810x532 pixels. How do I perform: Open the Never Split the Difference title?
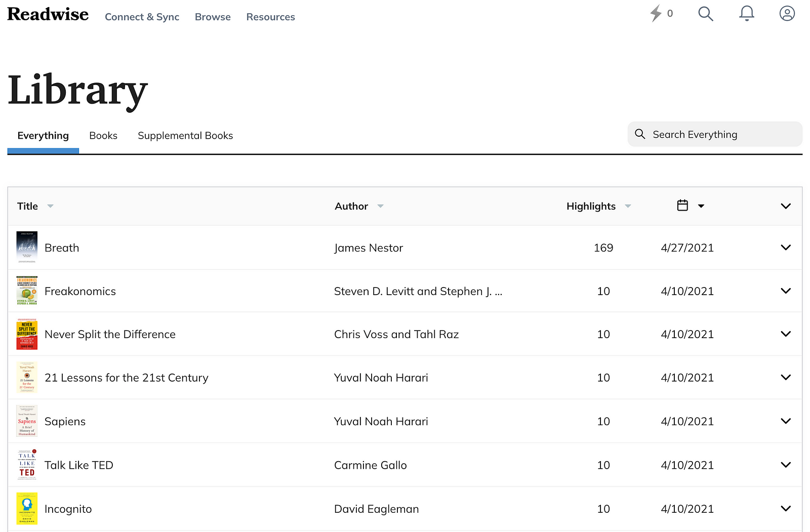(110, 335)
